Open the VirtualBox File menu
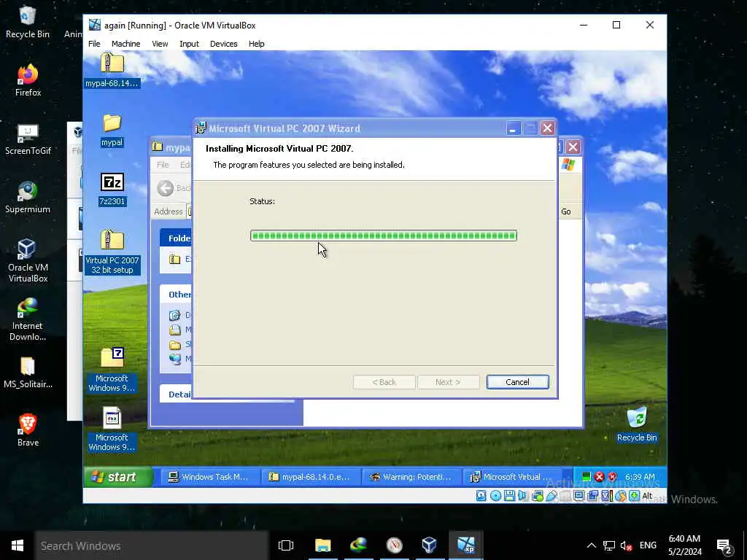The width and height of the screenshot is (747, 560). point(94,44)
